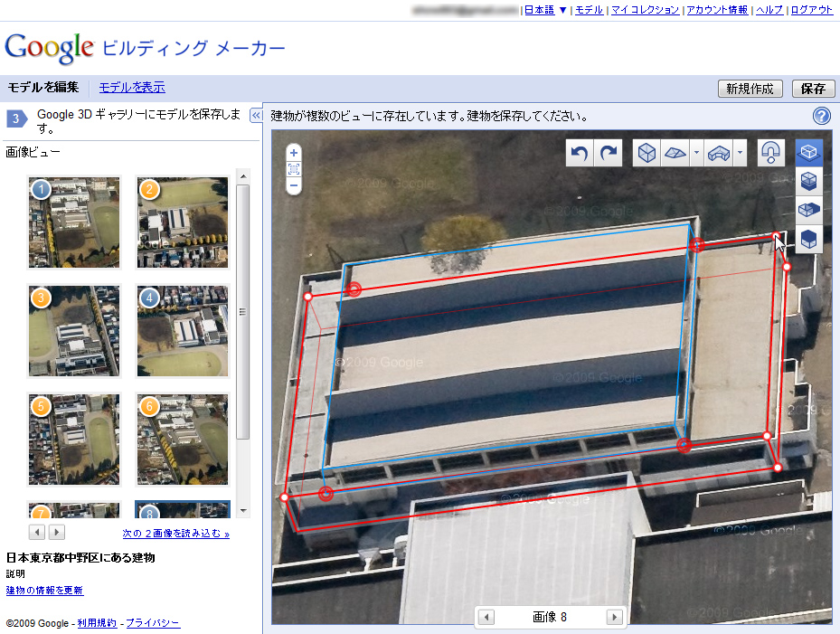
Task: Open the roof shape variants dropdown
Action: tap(696, 152)
